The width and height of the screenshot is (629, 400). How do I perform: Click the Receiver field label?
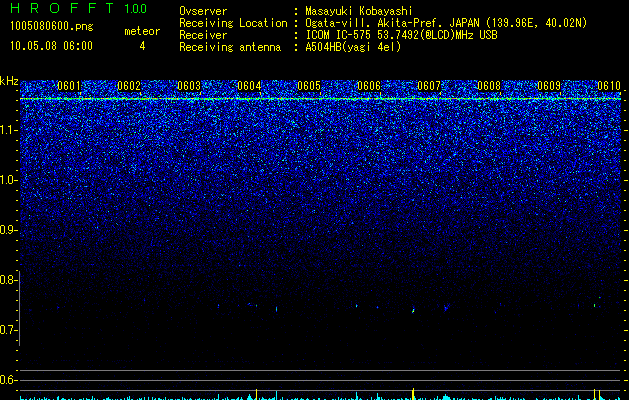point(203,35)
